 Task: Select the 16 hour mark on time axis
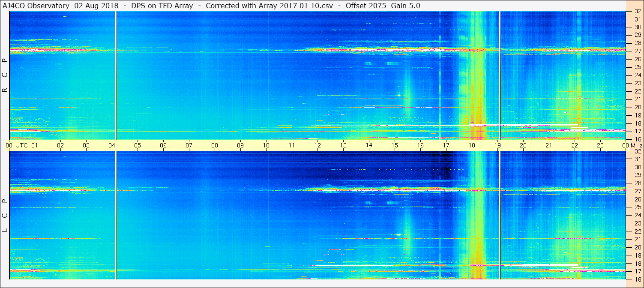click(420, 145)
